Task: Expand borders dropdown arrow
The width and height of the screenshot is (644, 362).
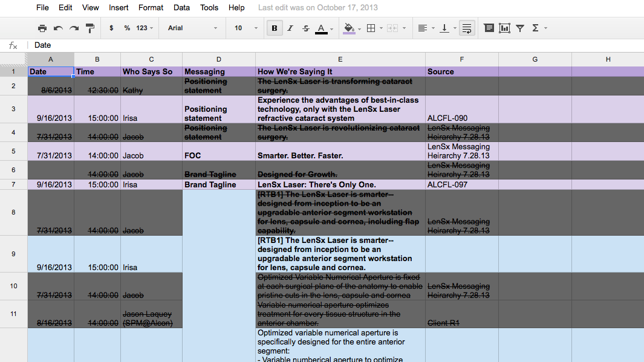Action: tap(381, 28)
